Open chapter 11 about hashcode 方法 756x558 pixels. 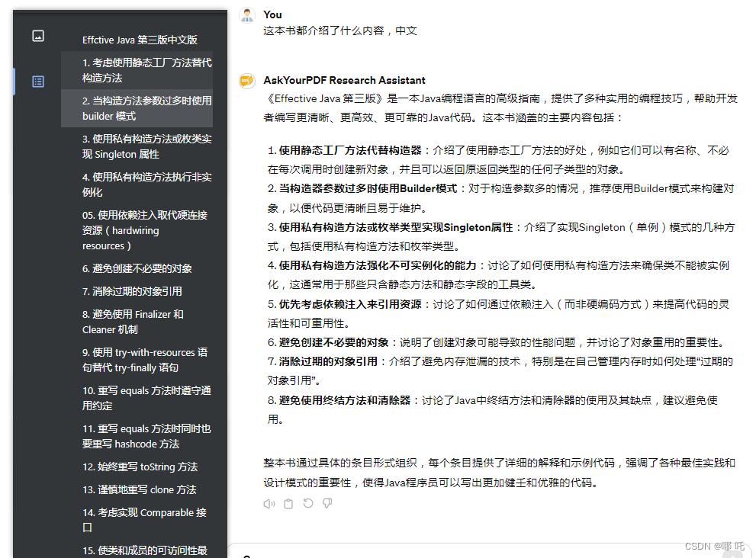point(137,436)
